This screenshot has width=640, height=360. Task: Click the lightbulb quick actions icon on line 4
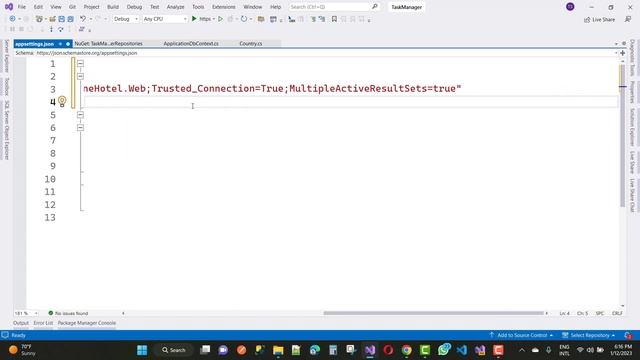point(62,101)
